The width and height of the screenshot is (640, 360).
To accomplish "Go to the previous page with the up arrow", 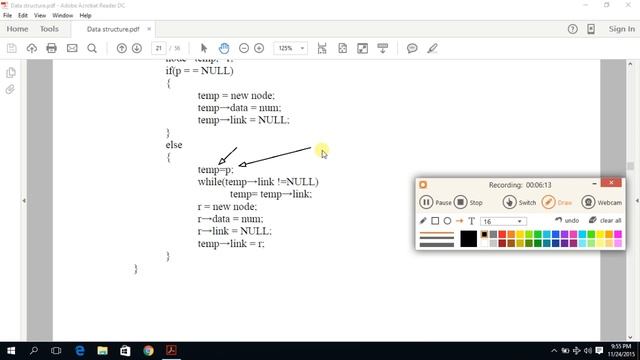I will coord(122,48).
